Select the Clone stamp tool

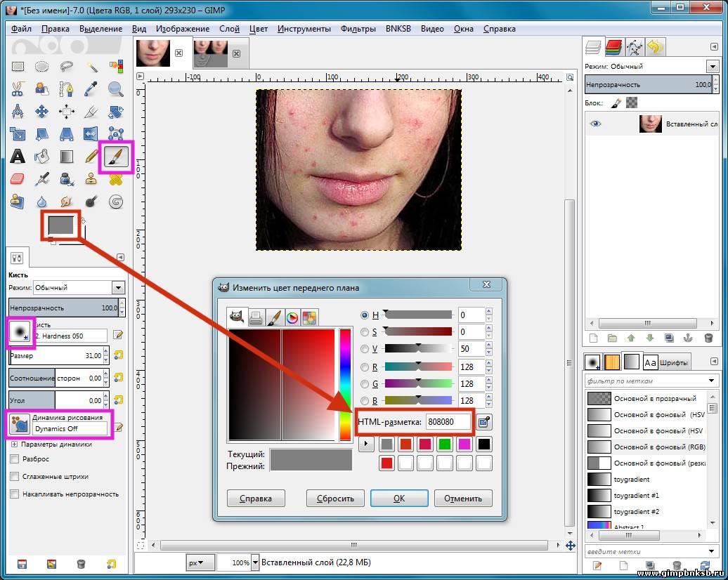[91, 179]
